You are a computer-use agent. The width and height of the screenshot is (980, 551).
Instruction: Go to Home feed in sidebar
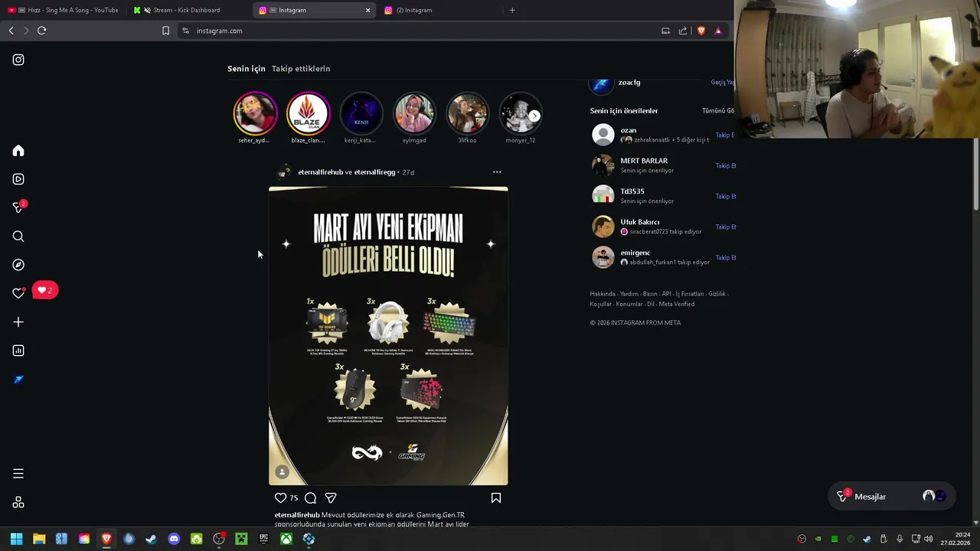[18, 151]
